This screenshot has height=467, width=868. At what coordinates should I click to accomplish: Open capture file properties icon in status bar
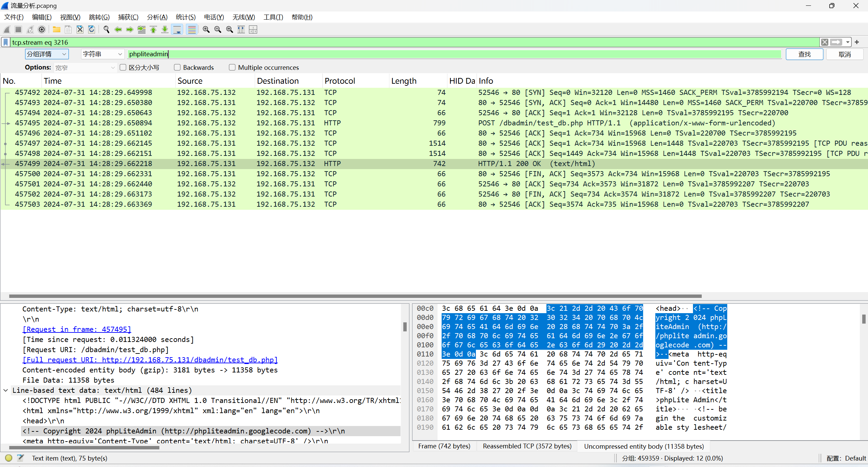20,458
